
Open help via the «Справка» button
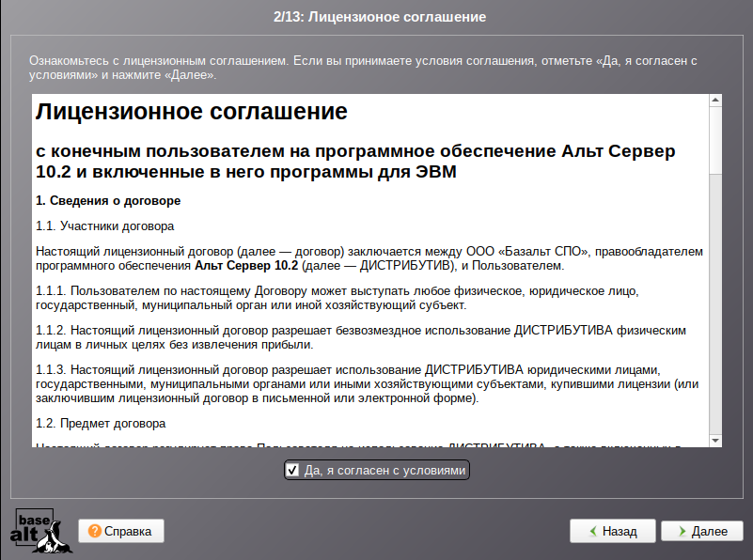tap(121, 531)
